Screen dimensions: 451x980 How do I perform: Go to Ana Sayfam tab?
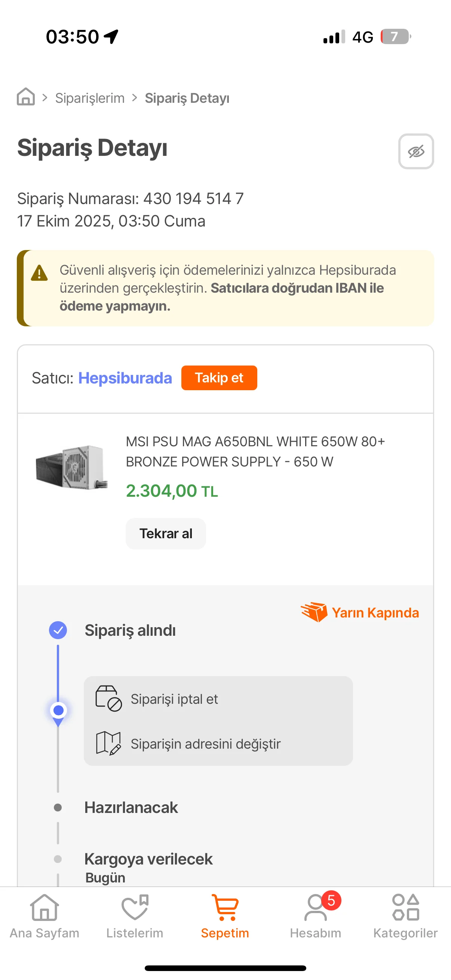pyautogui.click(x=45, y=916)
